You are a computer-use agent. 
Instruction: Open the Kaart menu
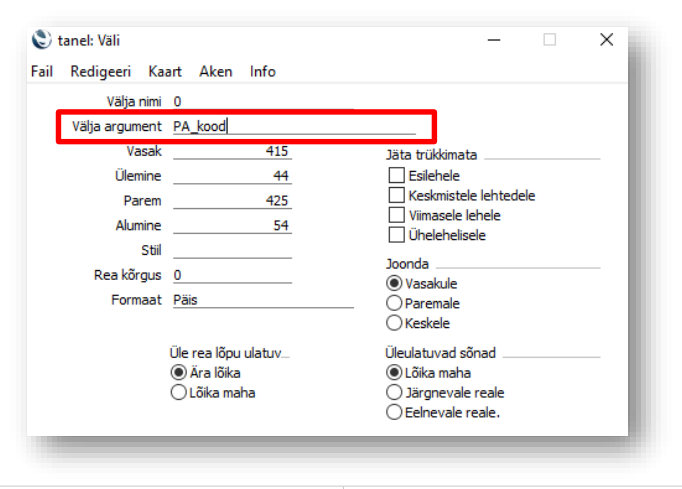(x=165, y=71)
